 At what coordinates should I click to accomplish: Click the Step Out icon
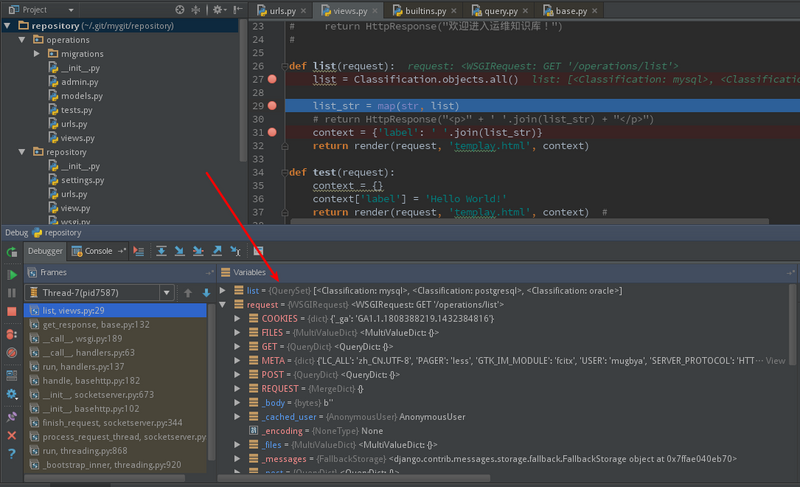pos(217,251)
